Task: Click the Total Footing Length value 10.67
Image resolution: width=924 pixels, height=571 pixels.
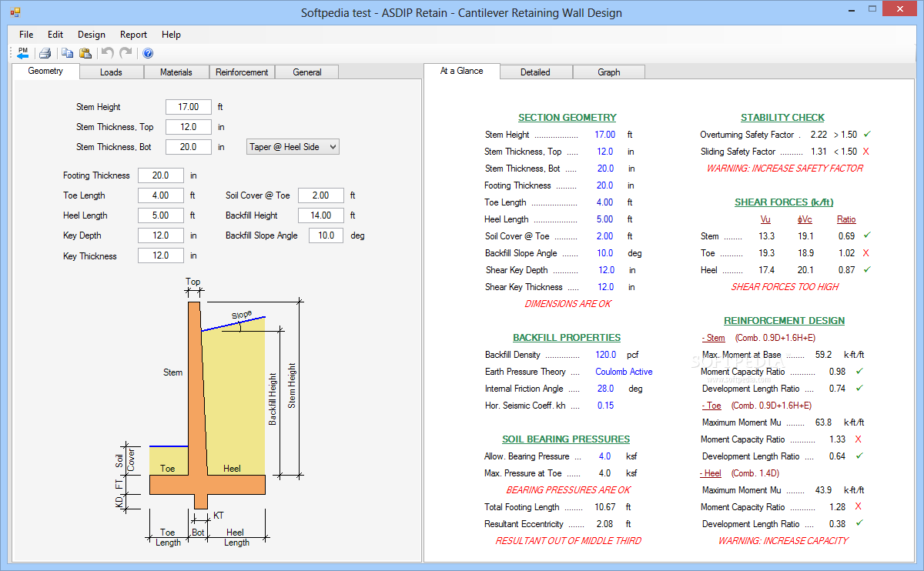Action: click(x=605, y=507)
